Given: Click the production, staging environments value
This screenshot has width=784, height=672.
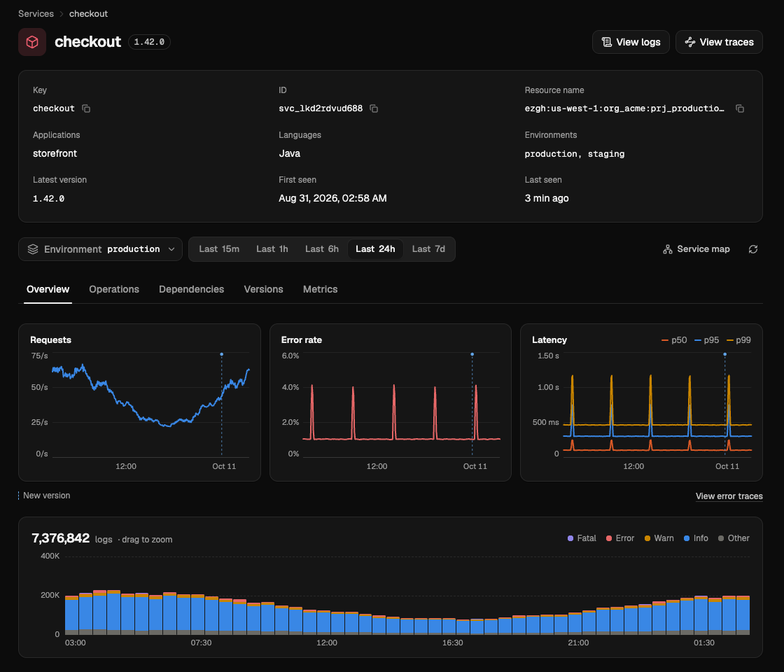Looking at the screenshot, I should click(x=575, y=154).
